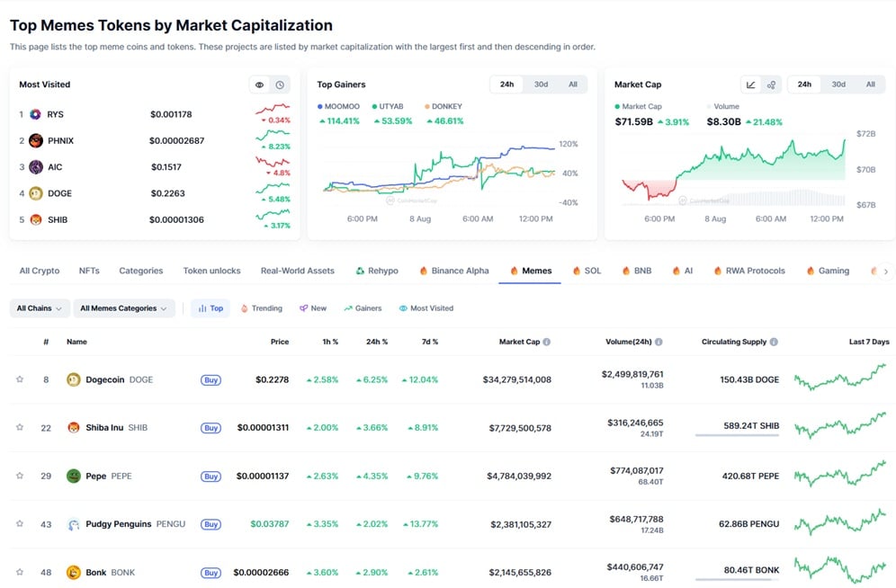
Task: Click the Bonk logo in the table
Action: click(x=73, y=572)
